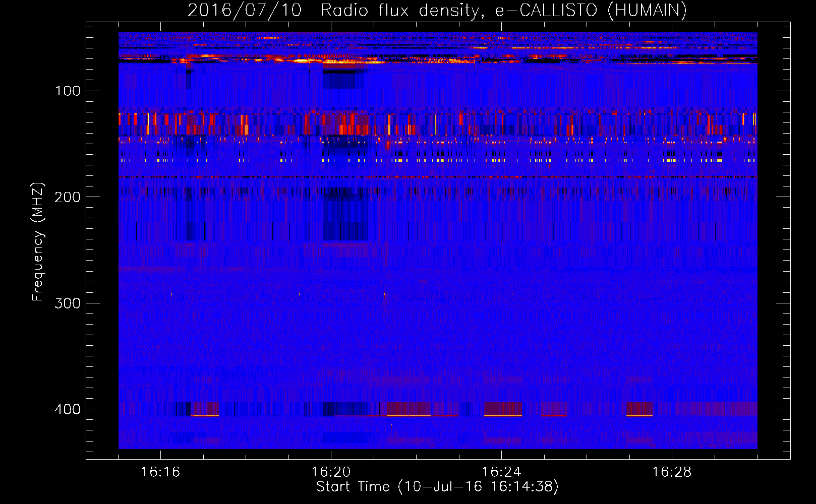Click the 16:20 time tick label
This screenshot has width=816, height=504.
click(331, 472)
